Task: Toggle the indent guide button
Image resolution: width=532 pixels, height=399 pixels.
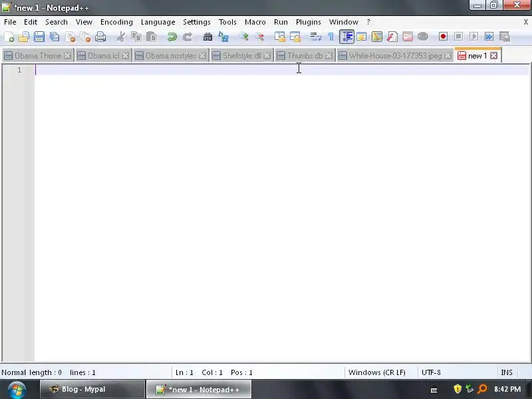Action: tap(346, 37)
